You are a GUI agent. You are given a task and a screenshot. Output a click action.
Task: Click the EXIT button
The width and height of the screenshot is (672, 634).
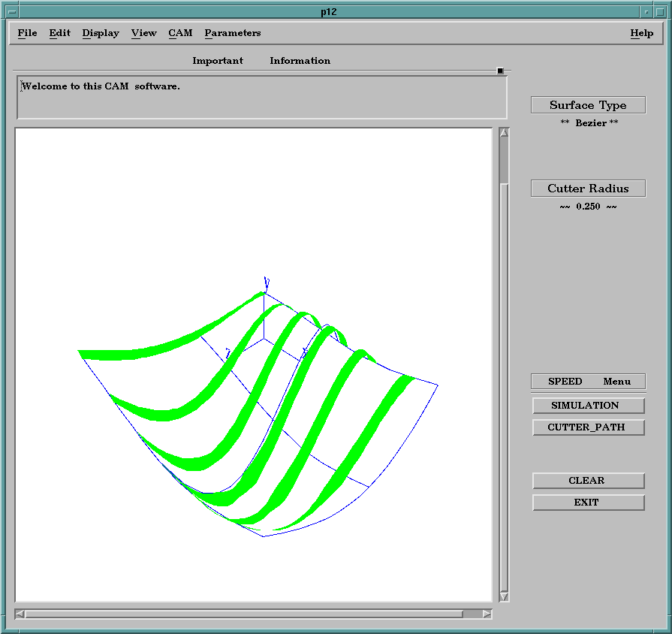click(x=588, y=503)
